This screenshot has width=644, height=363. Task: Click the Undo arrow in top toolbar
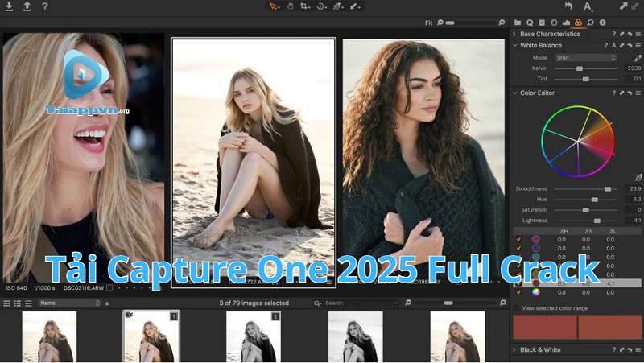pos(569,6)
